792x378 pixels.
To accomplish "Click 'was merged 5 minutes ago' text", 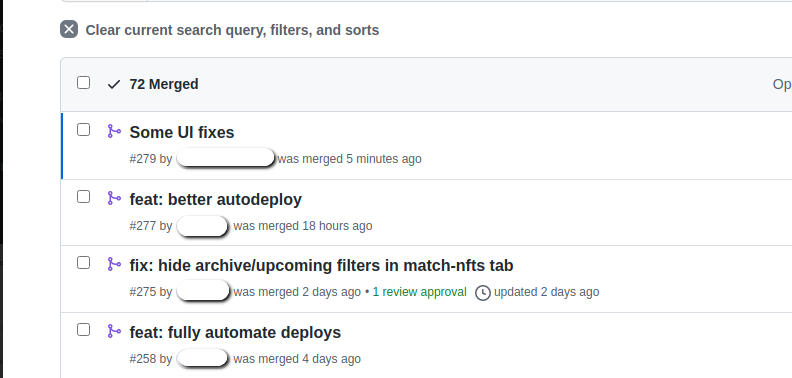I will tap(350, 159).
